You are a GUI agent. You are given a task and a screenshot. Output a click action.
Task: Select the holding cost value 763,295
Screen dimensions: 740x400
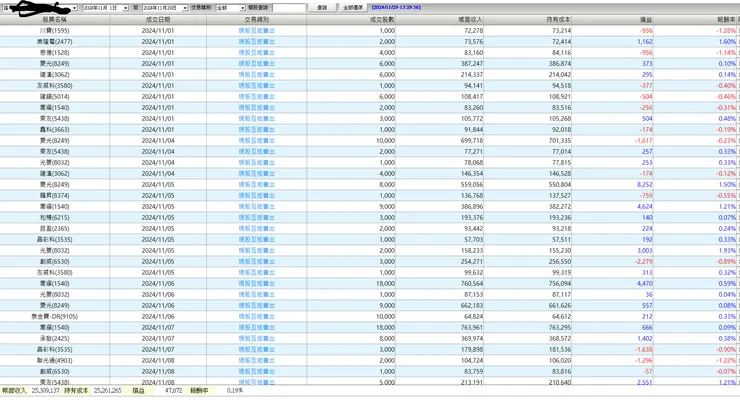pyautogui.click(x=560, y=327)
